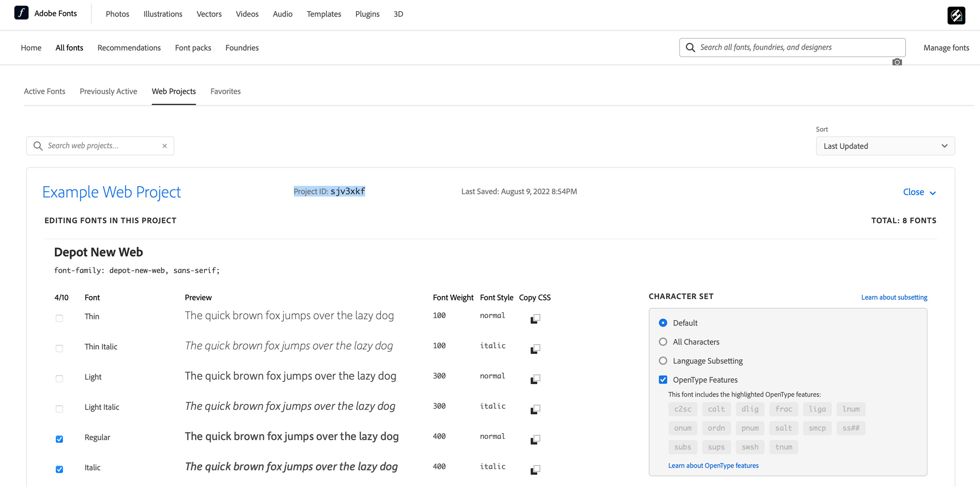Select the All Characters radio option
Viewport: 980px width, 487px height.
(x=663, y=342)
